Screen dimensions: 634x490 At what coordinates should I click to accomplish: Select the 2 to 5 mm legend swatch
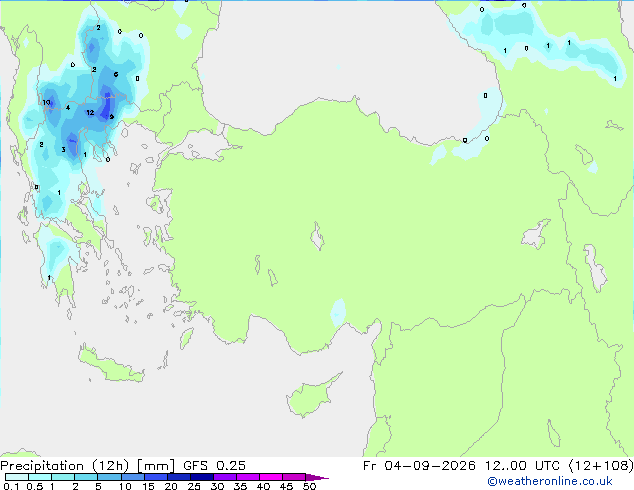click(x=86, y=477)
